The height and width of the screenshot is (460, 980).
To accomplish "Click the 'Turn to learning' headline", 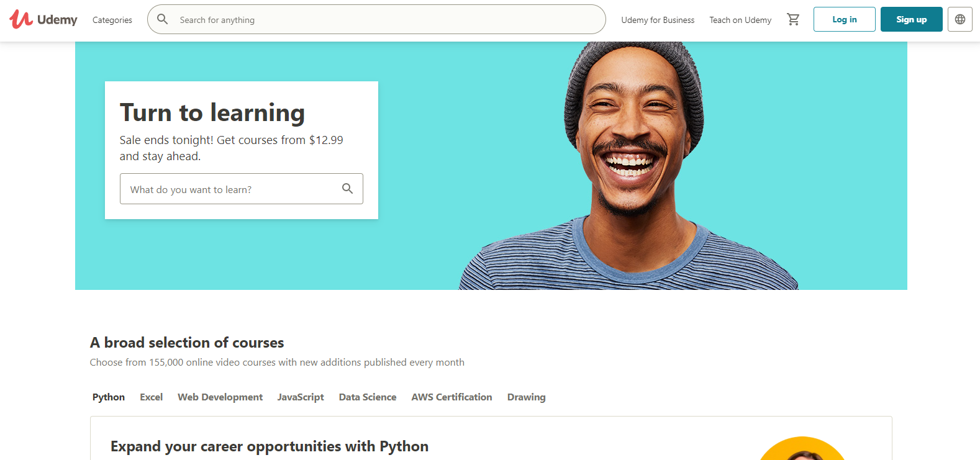I will click(212, 112).
